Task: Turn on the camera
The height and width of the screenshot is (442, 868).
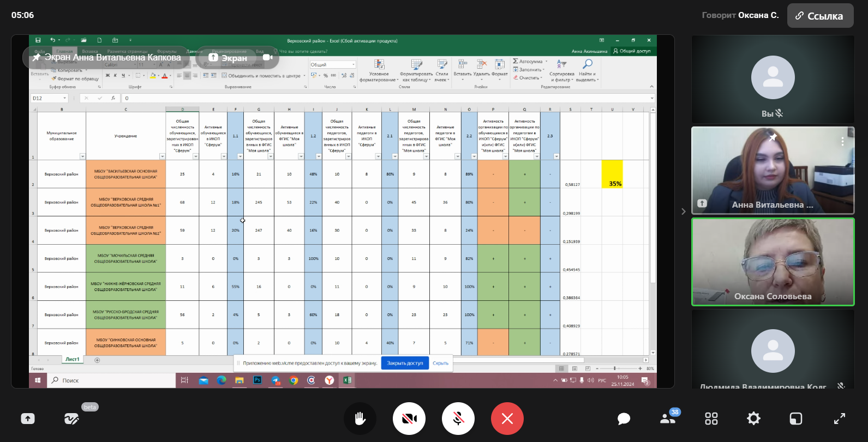Action: (x=409, y=419)
